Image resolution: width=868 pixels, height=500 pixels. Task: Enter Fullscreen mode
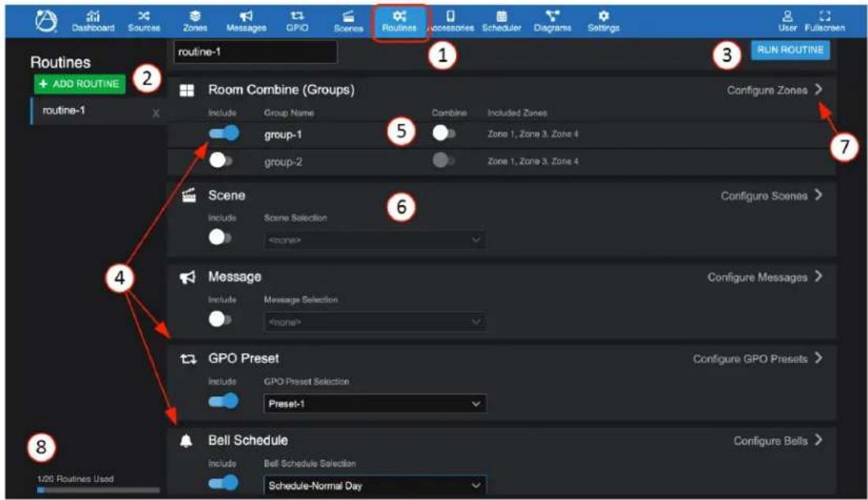pos(825,21)
